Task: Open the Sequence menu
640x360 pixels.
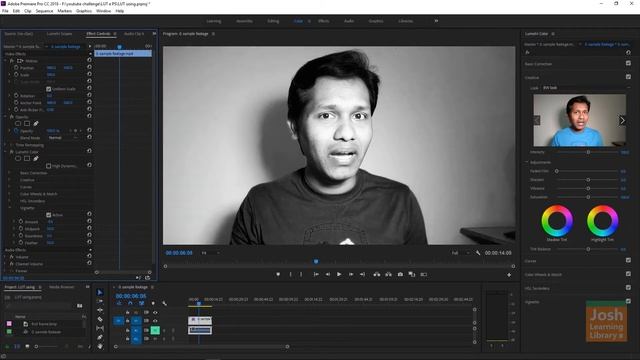Action: 44,11
